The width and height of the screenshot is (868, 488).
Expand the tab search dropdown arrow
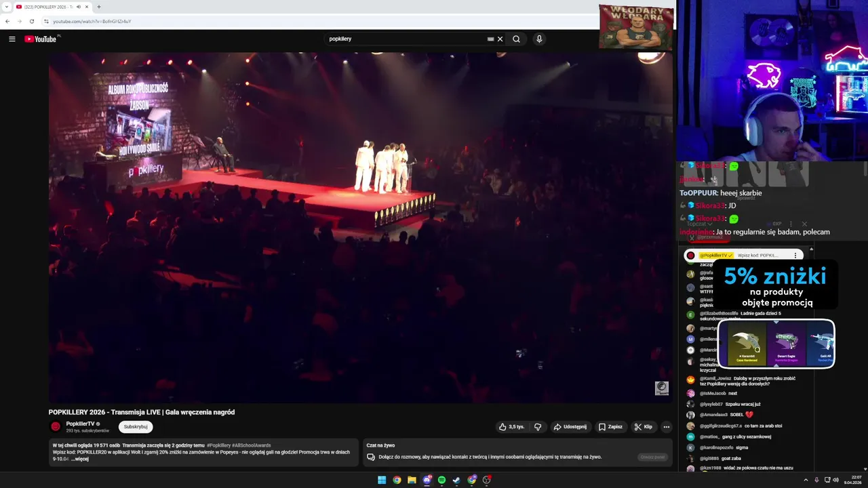(x=5, y=7)
